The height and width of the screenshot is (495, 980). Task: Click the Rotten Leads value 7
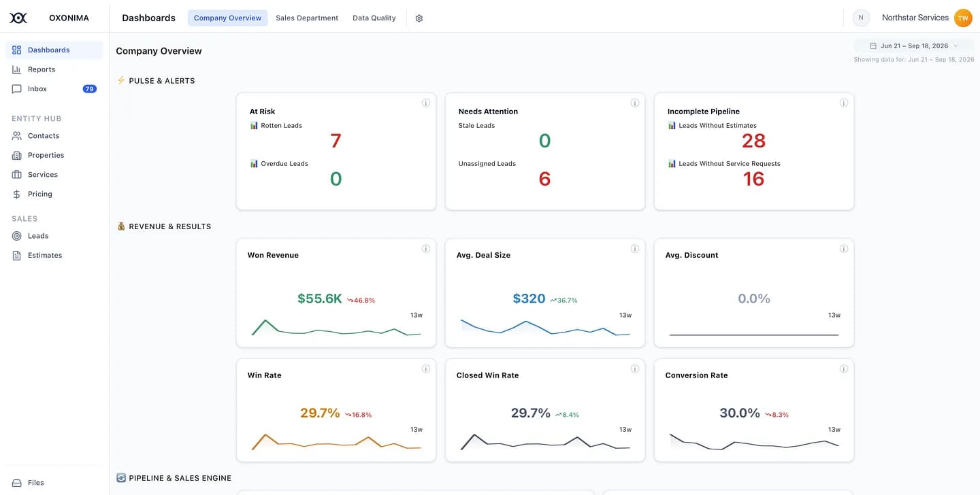pos(336,141)
